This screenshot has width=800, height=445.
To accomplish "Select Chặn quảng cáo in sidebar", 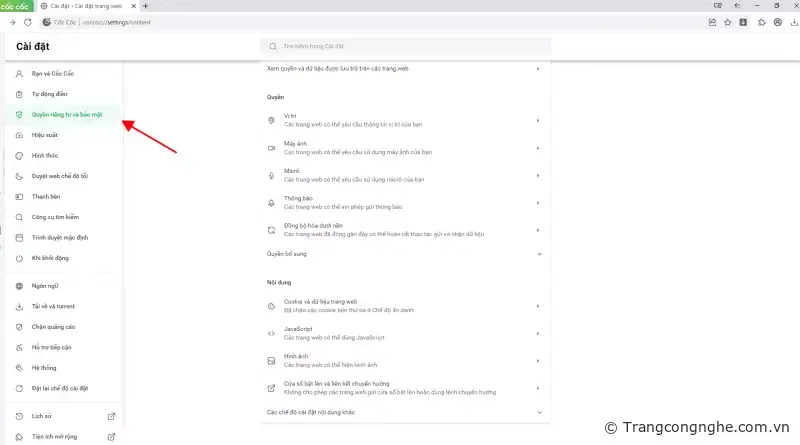I will (53, 326).
